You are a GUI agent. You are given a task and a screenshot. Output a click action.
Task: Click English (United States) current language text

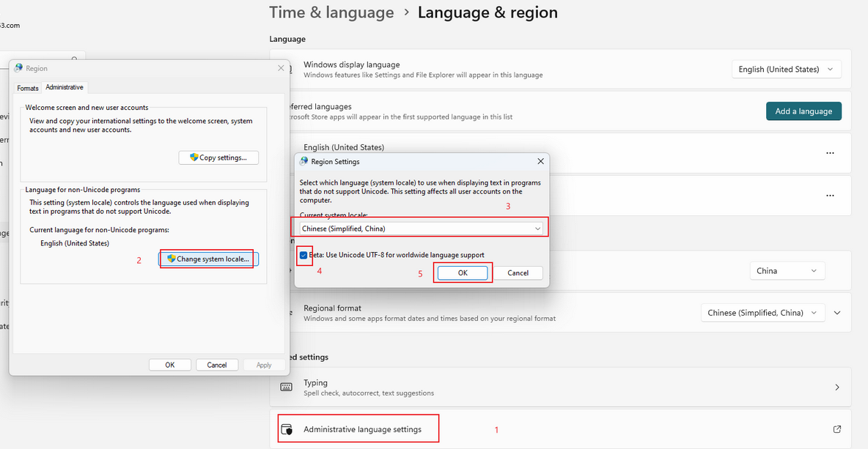(75, 243)
